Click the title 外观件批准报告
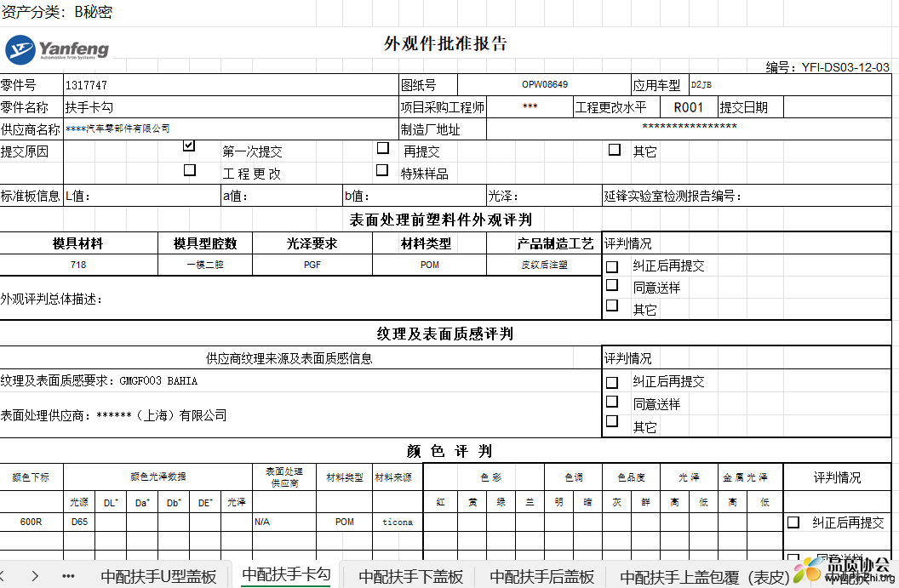Image resolution: width=899 pixels, height=588 pixels. [x=445, y=43]
